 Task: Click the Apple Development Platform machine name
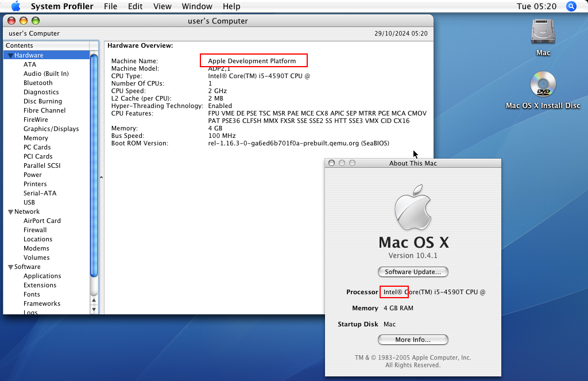point(252,61)
